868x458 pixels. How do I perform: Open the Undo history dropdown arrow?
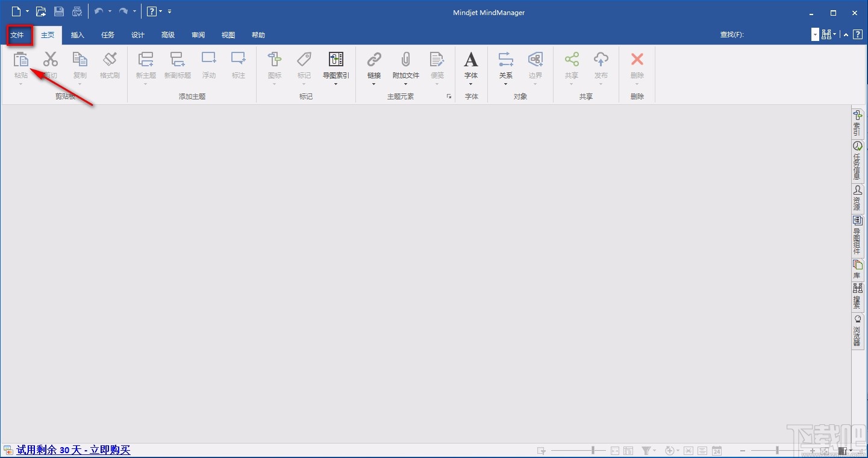tap(110, 11)
